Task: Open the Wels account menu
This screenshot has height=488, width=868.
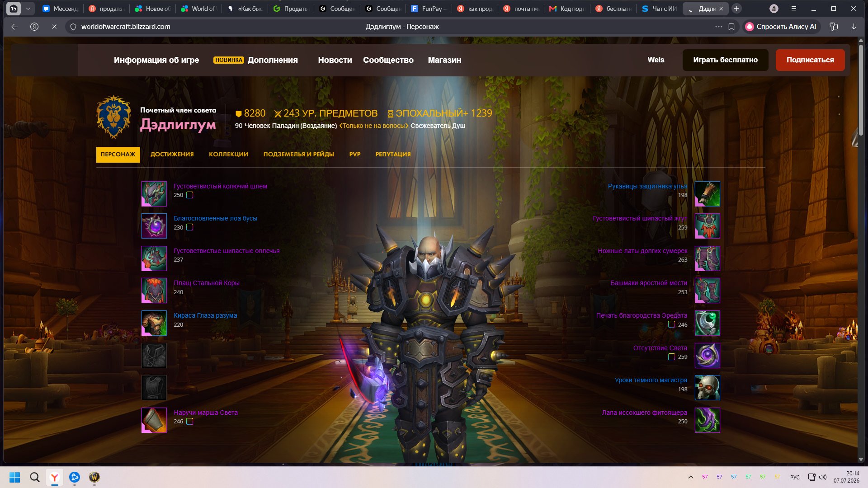Action: pyautogui.click(x=656, y=60)
